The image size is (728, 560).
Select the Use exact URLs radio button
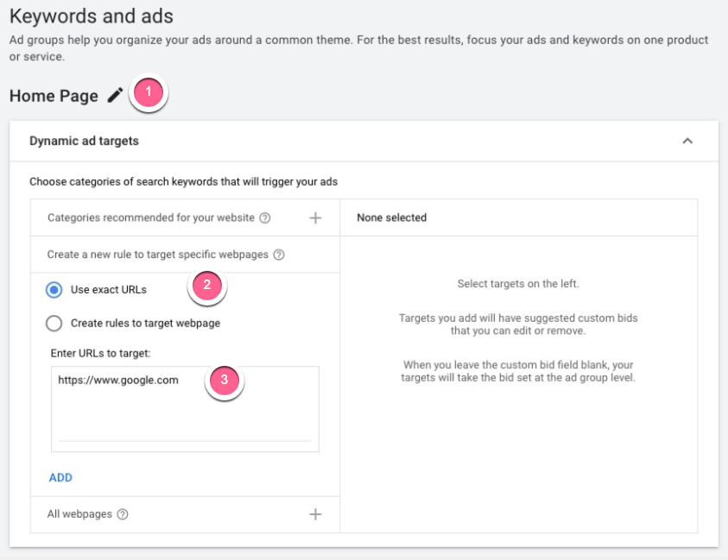[54, 290]
